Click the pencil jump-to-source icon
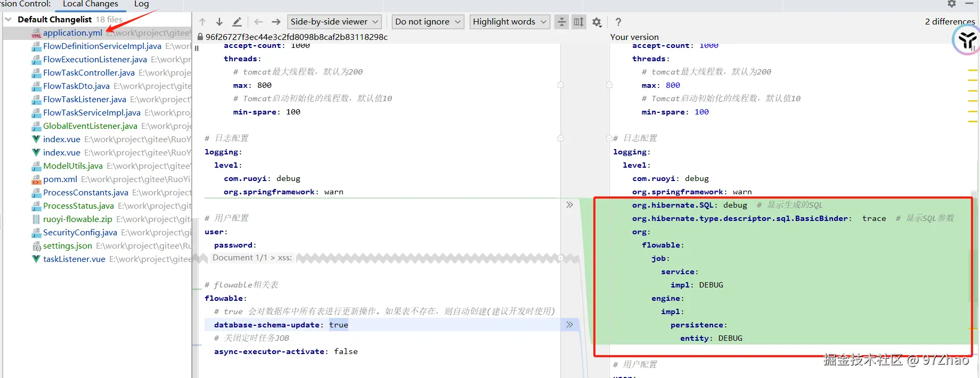Screen dimensions: 980x378 pos(237,22)
